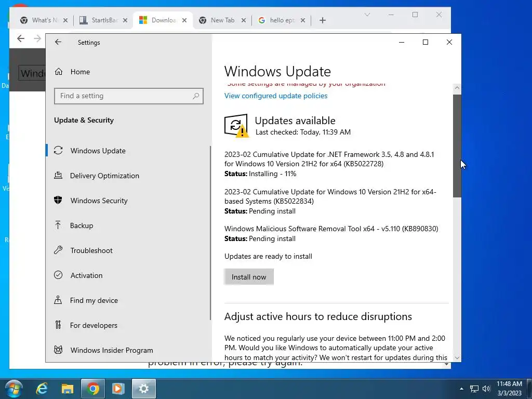Click the Troubleshoot wrench icon
Image resolution: width=532 pixels, height=399 pixels.
coord(58,250)
